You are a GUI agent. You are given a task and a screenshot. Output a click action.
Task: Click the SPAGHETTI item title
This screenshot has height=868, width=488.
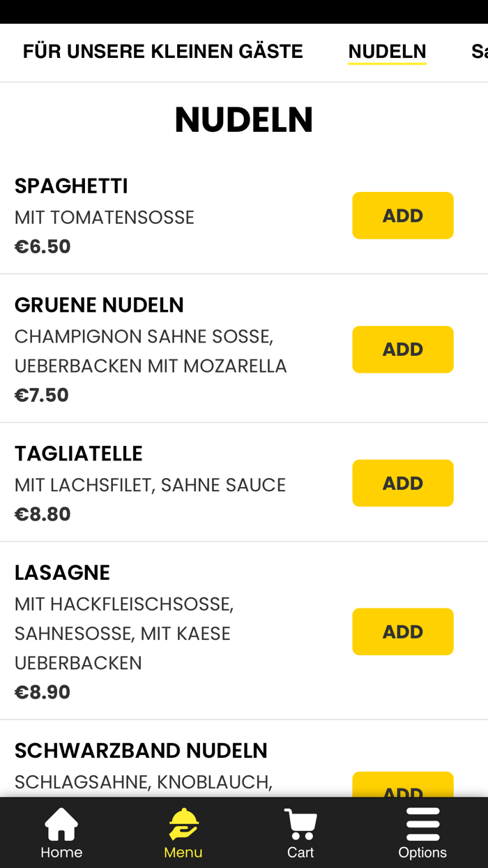click(x=71, y=184)
